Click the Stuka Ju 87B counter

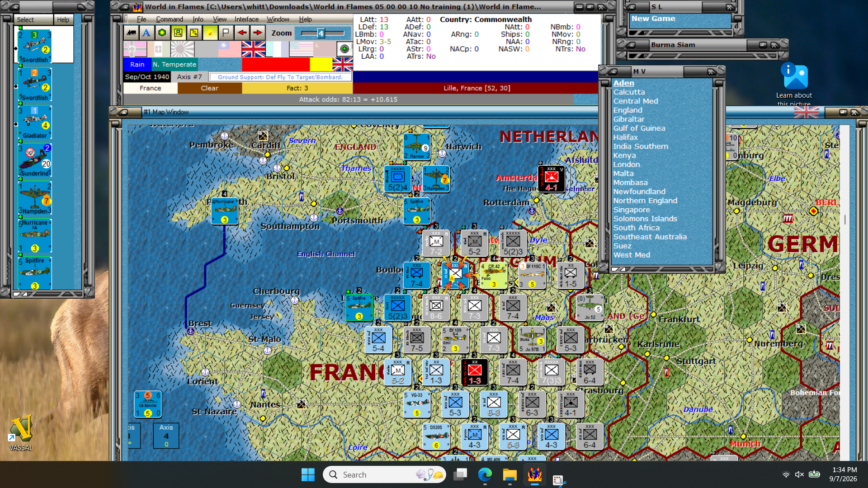pyautogui.click(x=532, y=339)
